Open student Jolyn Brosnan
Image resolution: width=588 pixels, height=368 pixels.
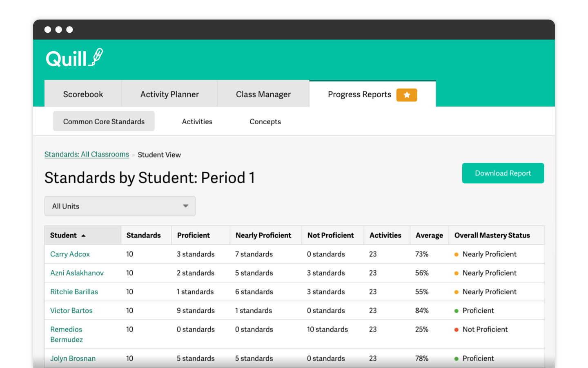click(73, 358)
